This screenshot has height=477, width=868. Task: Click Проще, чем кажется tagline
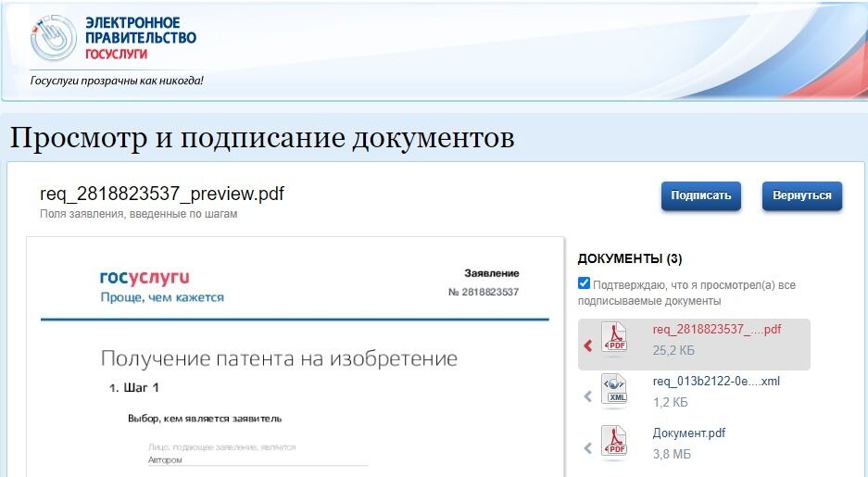(162, 297)
